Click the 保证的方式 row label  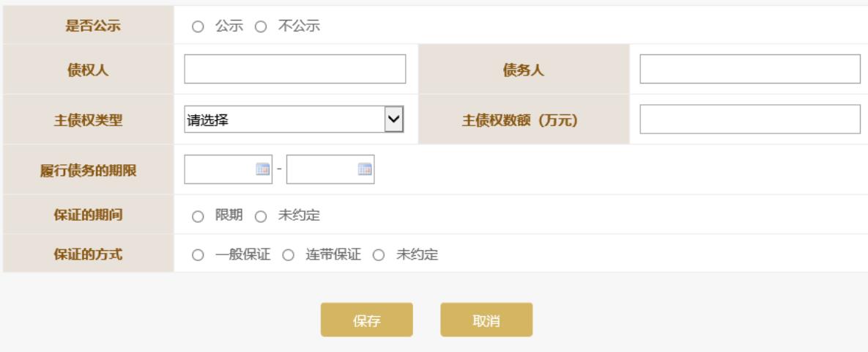pyautogui.click(x=89, y=254)
